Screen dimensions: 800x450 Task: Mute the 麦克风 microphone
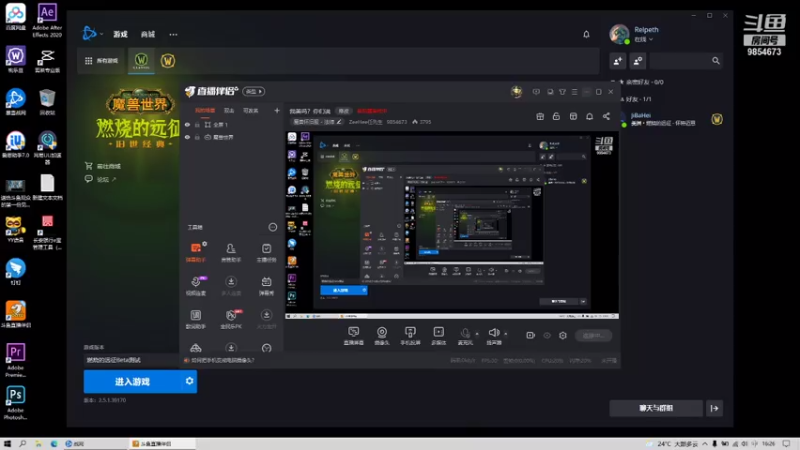click(x=465, y=335)
